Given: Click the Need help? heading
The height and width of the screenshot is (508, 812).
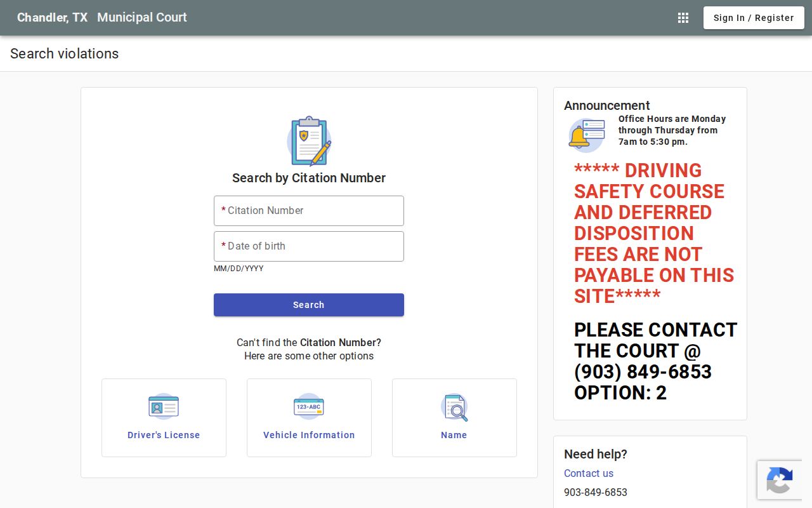Looking at the screenshot, I should point(596,454).
